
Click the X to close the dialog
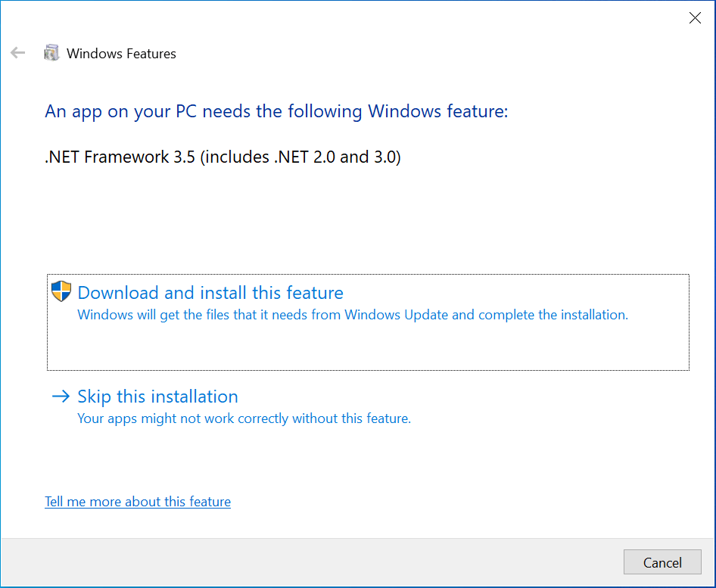(695, 17)
